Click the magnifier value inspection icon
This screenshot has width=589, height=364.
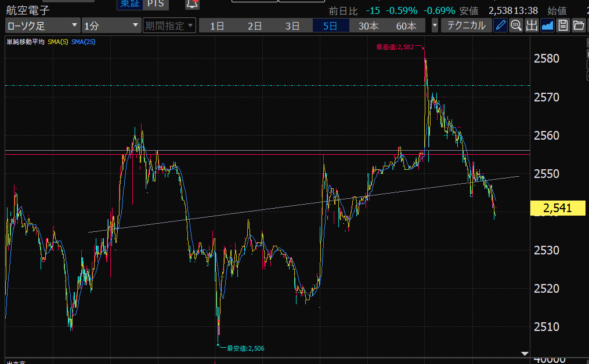[x=516, y=26]
